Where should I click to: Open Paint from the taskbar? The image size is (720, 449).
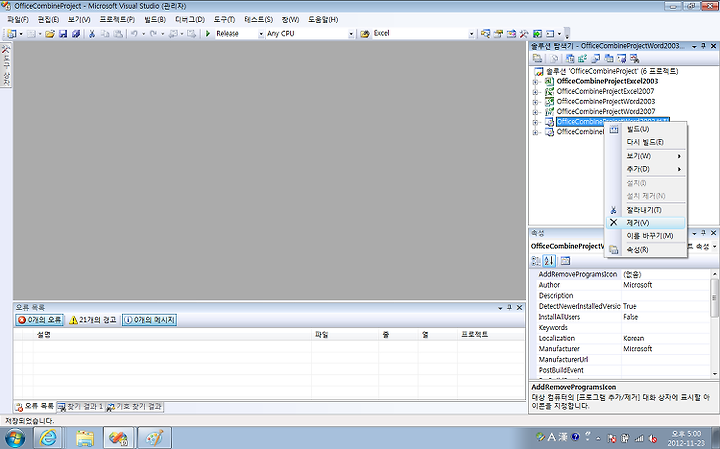pos(154,438)
